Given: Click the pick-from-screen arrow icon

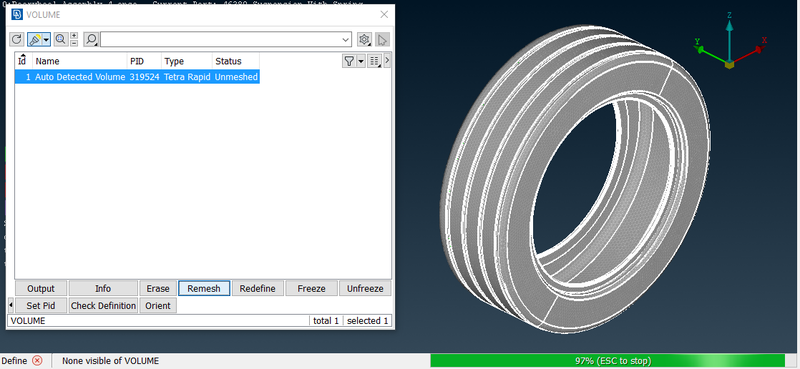Looking at the screenshot, I should coord(382,39).
